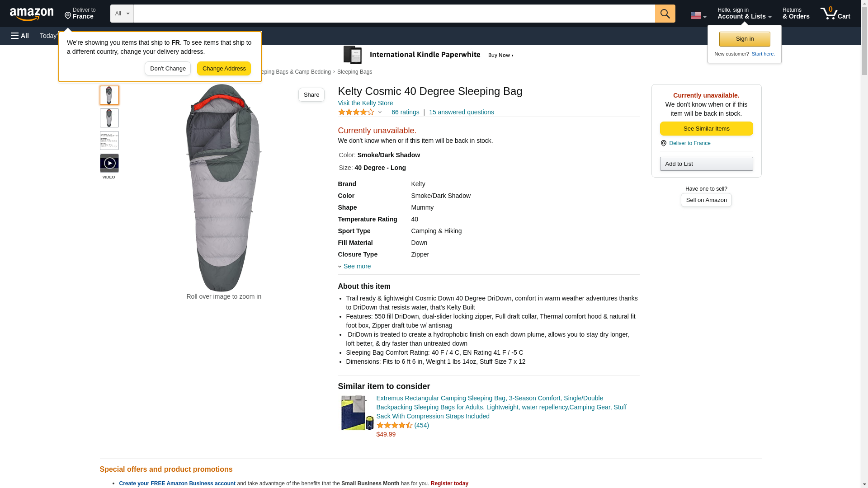Click the star rating icons
The height and width of the screenshot is (488, 868).
356,112
